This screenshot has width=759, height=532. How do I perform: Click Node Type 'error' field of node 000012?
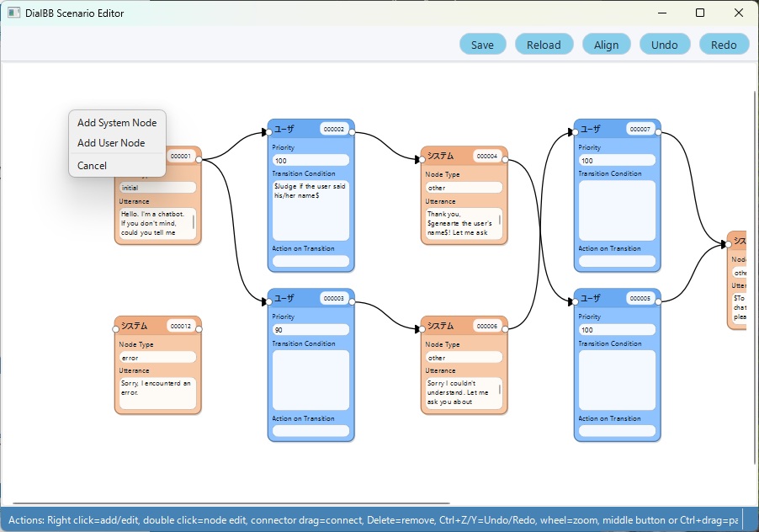(x=158, y=357)
